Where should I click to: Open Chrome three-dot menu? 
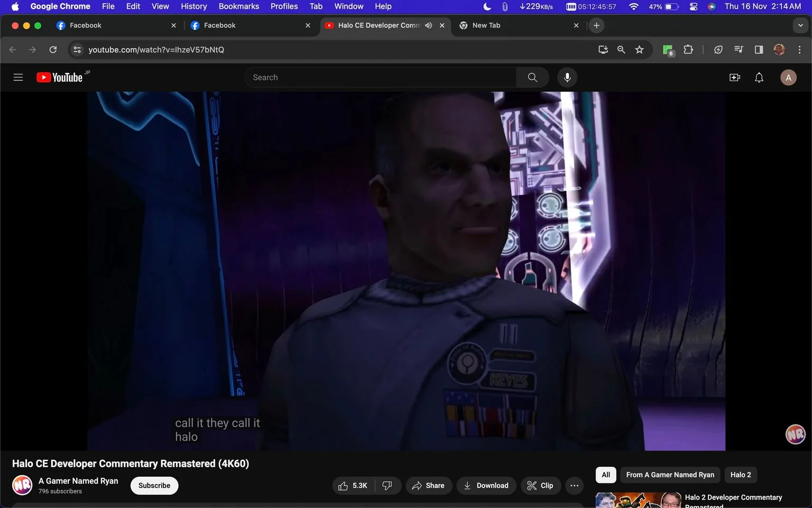click(799, 50)
